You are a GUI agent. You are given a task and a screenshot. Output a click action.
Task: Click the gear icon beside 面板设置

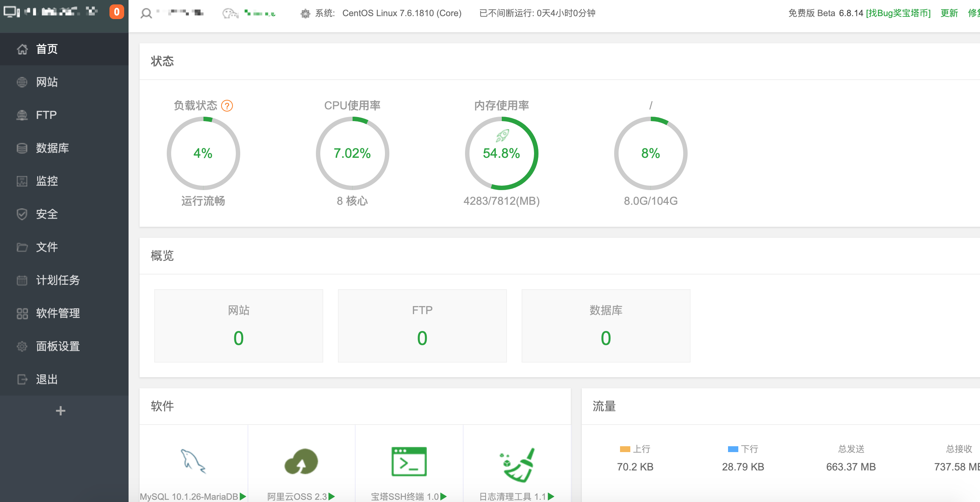22,346
